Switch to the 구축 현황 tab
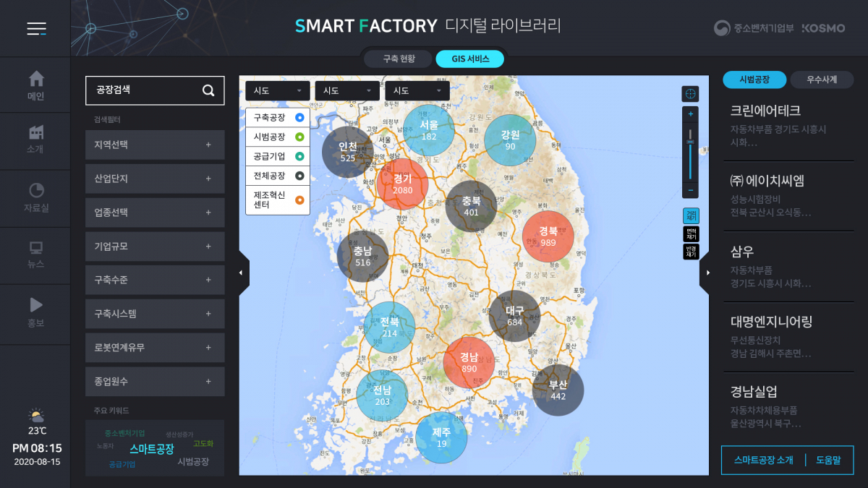Screen dimensions: 868x488 coord(397,59)
